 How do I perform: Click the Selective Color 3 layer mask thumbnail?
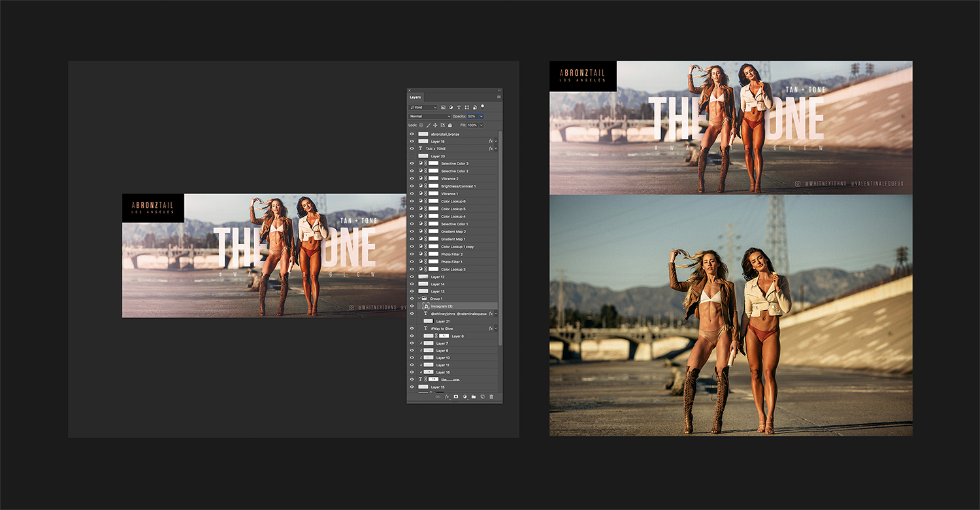[x=433, y=163]
